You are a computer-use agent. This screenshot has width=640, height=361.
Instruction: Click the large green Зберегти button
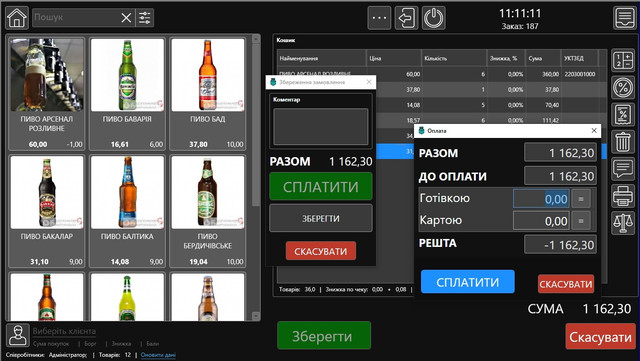point(324,336)
